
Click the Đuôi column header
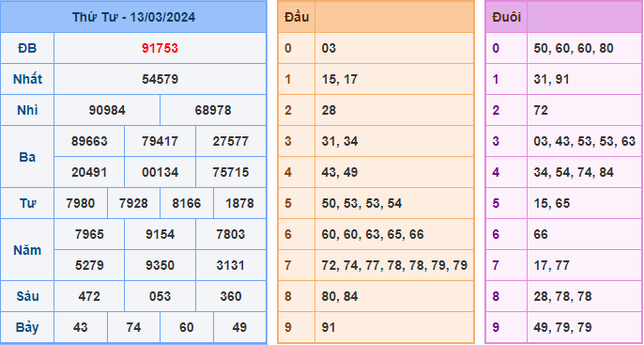506,17
